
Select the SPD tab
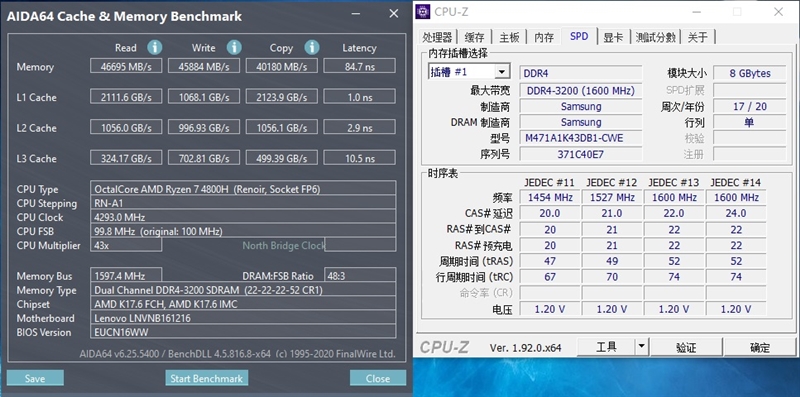(x=579, y=36)
